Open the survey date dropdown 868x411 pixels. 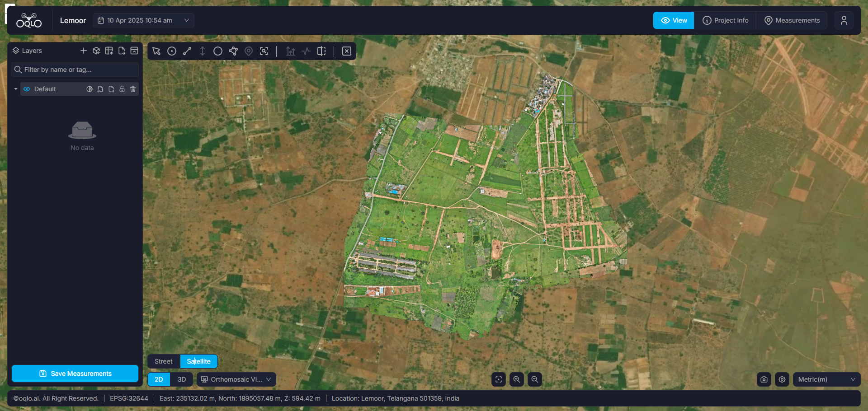coord(144,20)
